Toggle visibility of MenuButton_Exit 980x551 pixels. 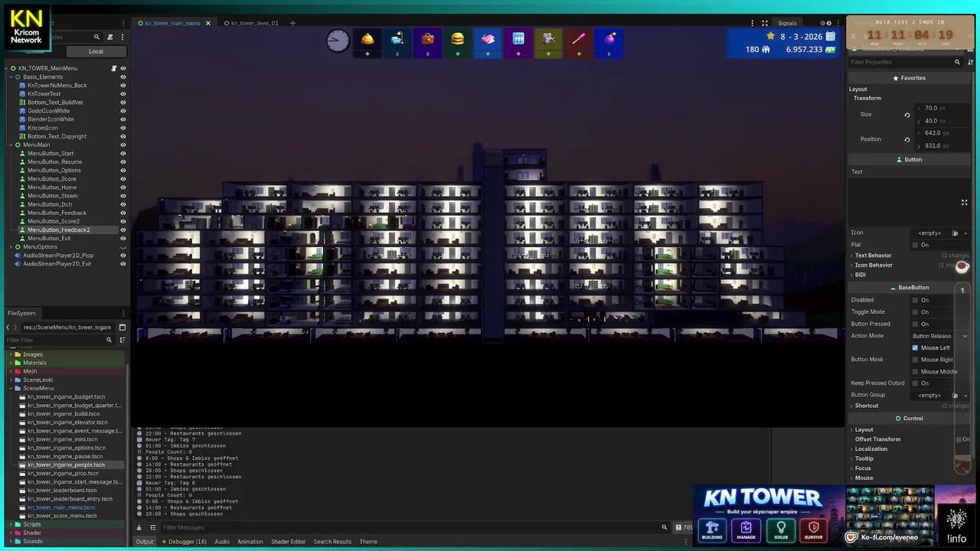(122, 238)
